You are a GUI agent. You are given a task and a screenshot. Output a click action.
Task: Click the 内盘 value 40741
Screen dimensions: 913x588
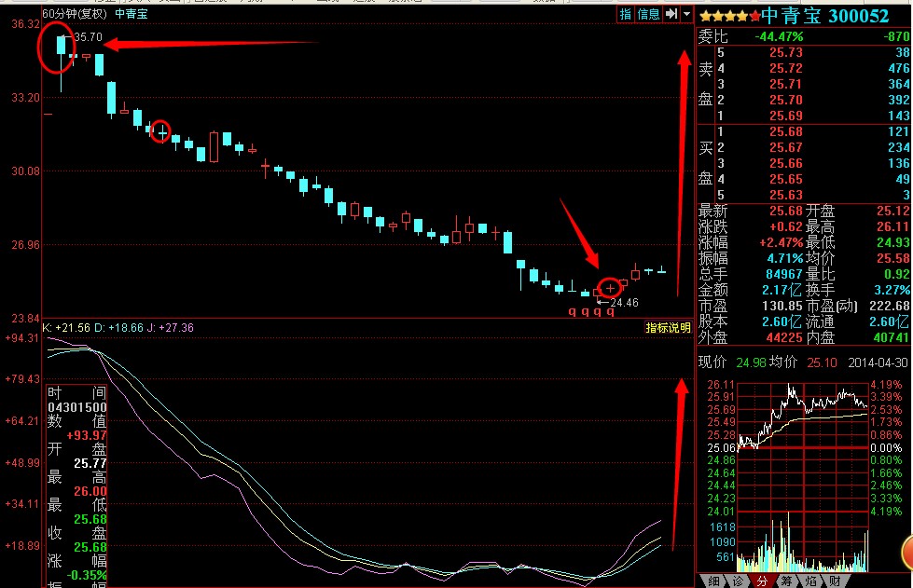point(892,337)
